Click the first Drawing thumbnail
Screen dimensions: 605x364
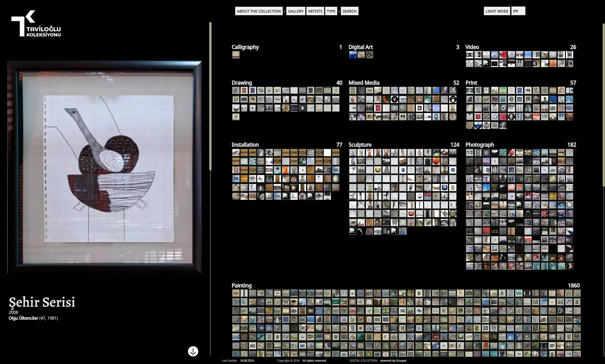coord(236,90)
